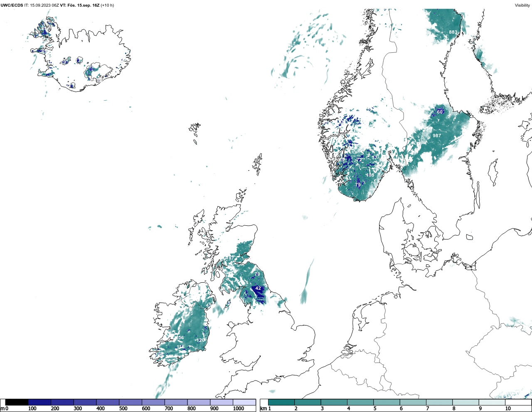The image size is (532, 412).
Task: Click the '1000' label on metre legend
Action: 239,409
